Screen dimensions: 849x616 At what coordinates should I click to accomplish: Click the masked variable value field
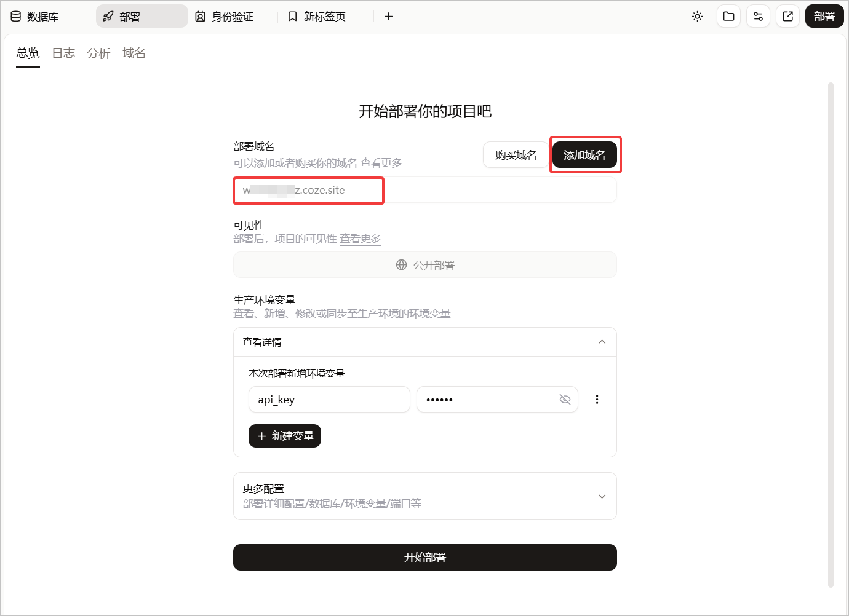click(x=497, y=400)
